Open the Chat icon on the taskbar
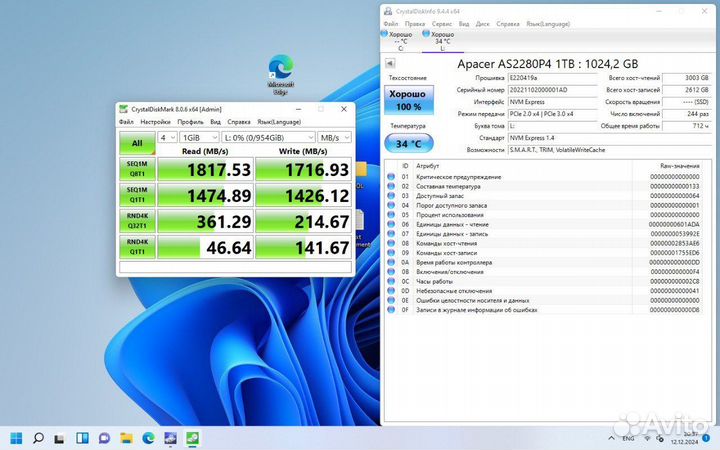Screen dimensions: 720x450 point(104,438)
